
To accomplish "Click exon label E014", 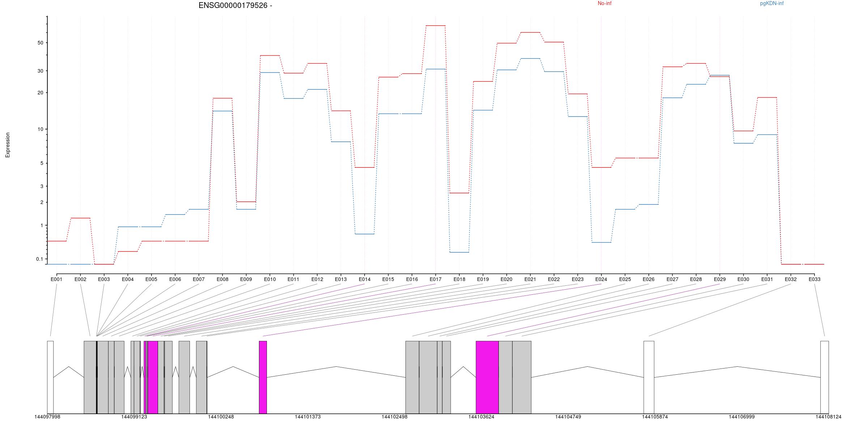I will click(x=365, y=279).
